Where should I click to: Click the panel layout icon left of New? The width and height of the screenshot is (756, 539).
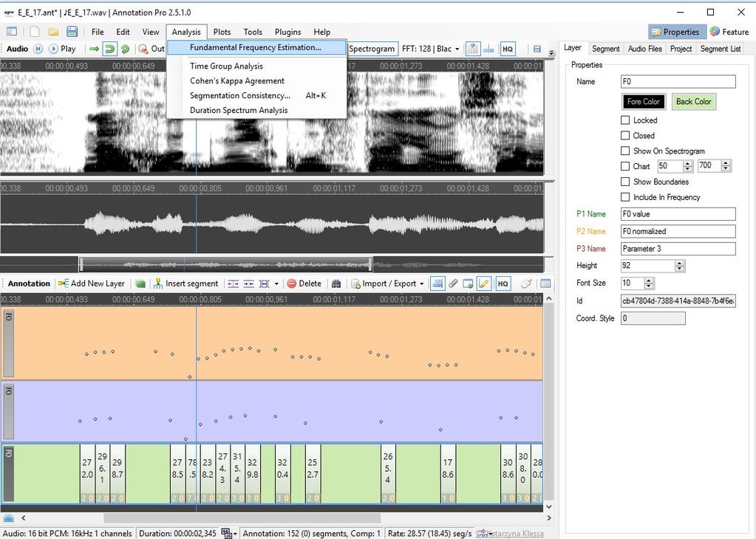12,32
